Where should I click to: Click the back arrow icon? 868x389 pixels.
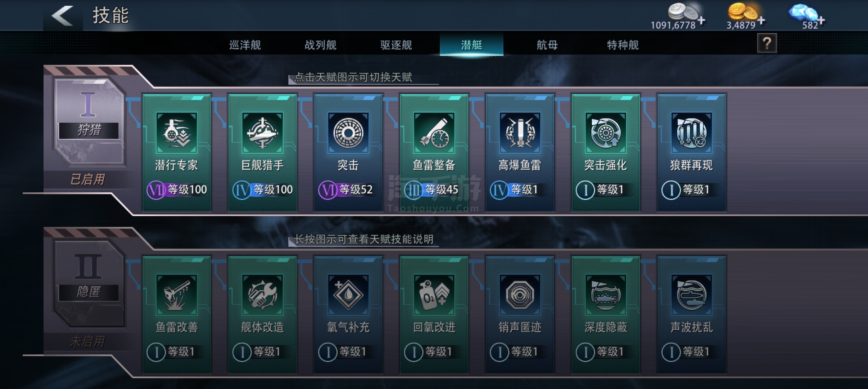click(x=63, y=16)
